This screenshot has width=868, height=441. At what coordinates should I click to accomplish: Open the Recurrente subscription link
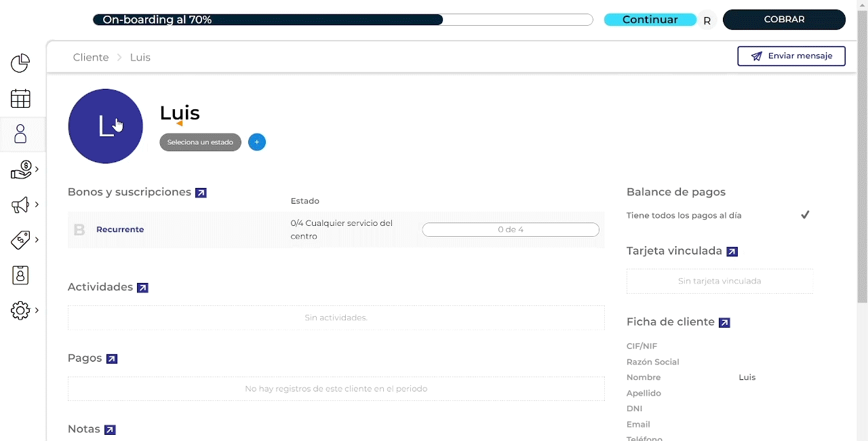coord(120,229)
